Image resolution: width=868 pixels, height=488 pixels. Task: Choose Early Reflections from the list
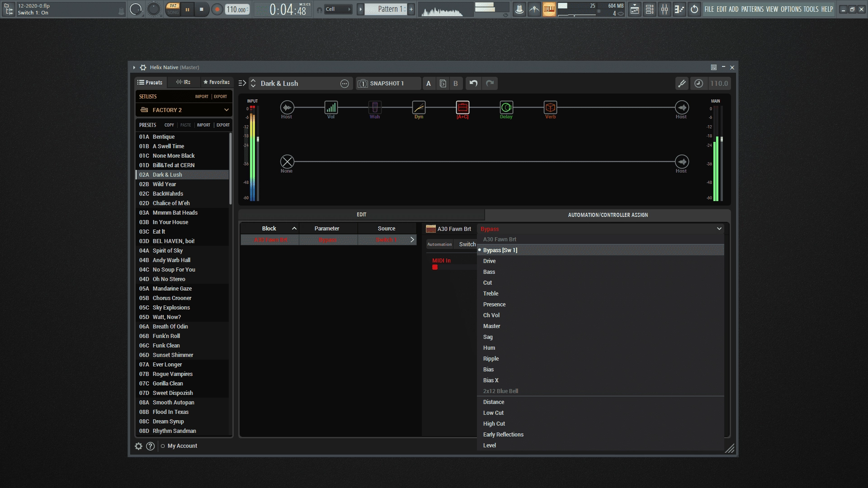coord(600,435)
